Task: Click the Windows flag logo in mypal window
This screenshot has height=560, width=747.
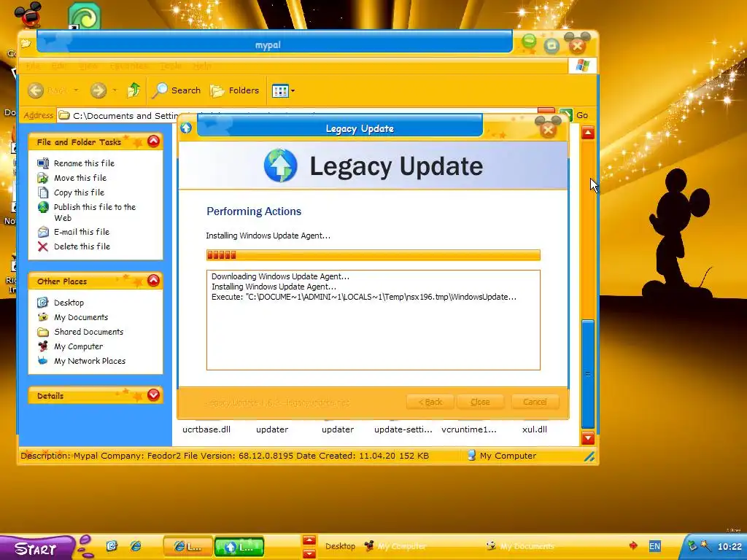Action: tap(582, 66)
